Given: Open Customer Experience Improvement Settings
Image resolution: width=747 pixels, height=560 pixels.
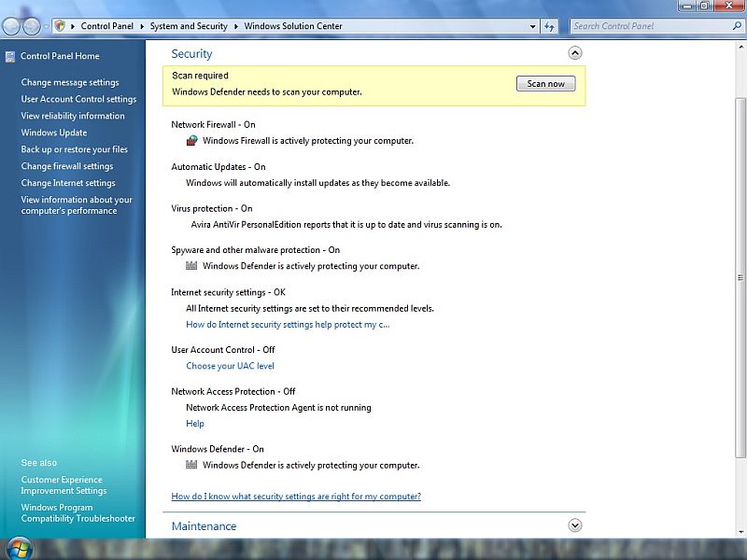Looking at the screenshot, I should click(x=63, y=484).
